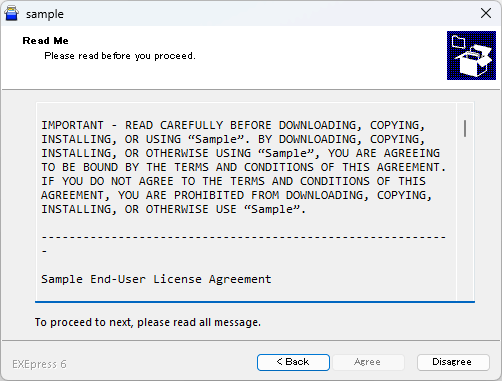Click the 'To proceed to next' message

(148, 322)
